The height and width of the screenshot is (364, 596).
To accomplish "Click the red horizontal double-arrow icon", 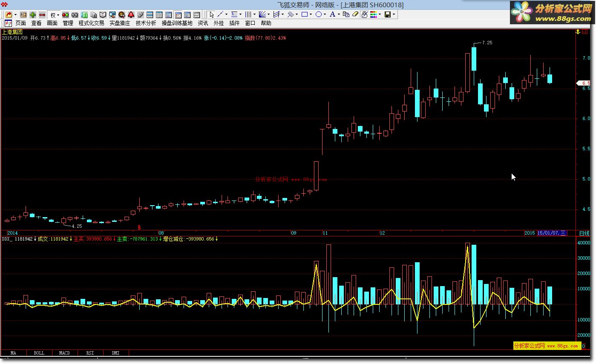I will tap(42, 14).
